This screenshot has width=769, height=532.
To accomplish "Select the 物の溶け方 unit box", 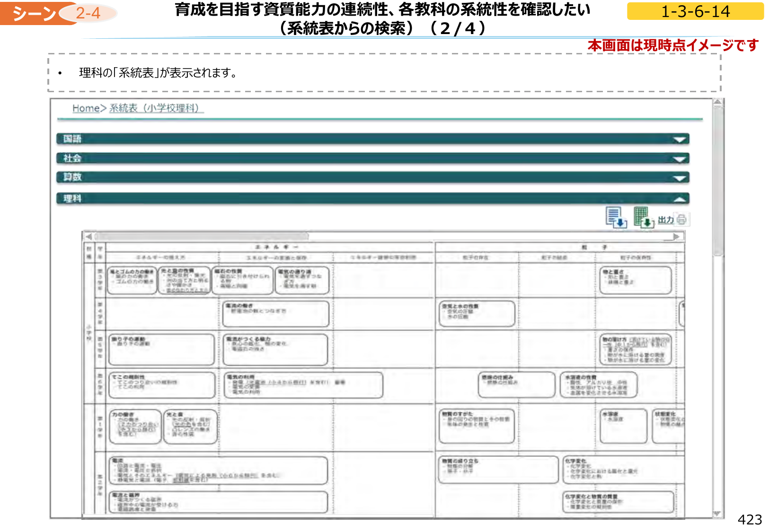I will pyautogui.click(x=636, y=349).
